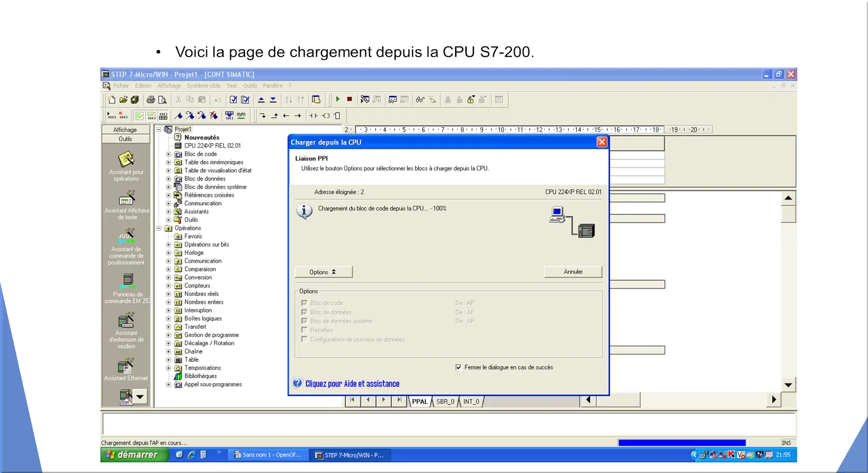Image resolution: width=868 pixels, height=473 pixels.
Task: Toggle Bloc de code checkbox
Action: click(x=304, y=303)
